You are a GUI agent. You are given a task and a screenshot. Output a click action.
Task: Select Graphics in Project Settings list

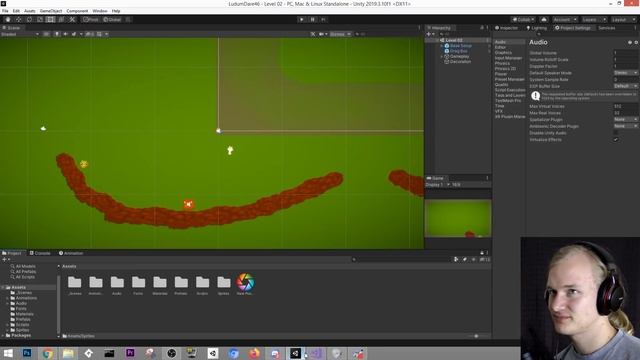tap(503, 53)
